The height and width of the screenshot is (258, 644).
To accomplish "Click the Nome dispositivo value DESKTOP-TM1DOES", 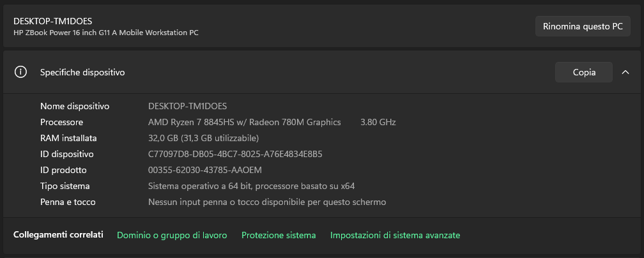I will point(187,105).
